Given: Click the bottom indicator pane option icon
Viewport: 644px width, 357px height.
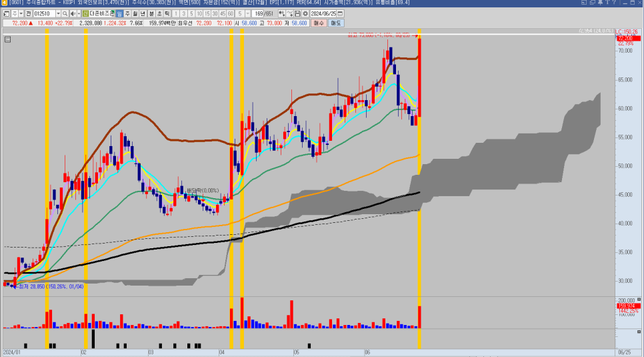Looking at the screenshot, I should click(639, 332).
